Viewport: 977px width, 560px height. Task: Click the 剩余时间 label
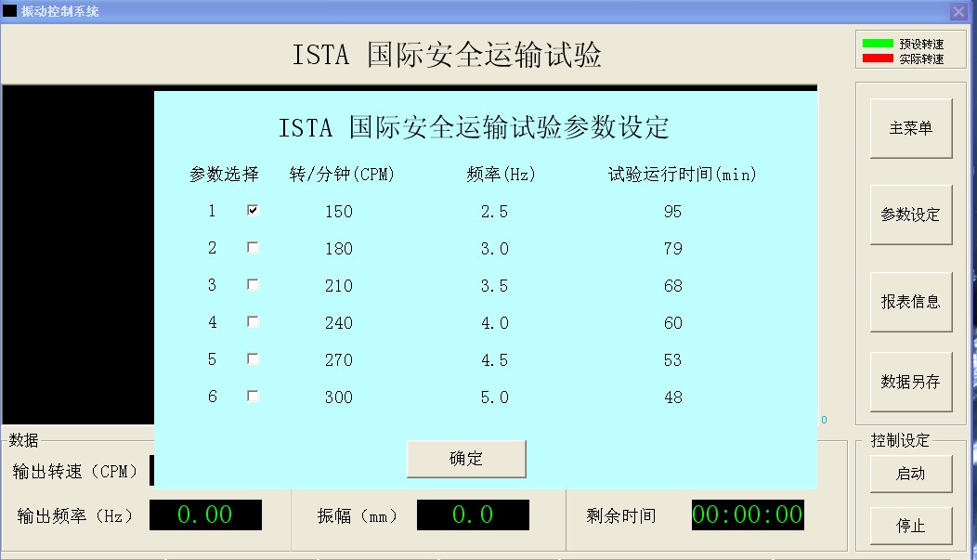(621, 515)
